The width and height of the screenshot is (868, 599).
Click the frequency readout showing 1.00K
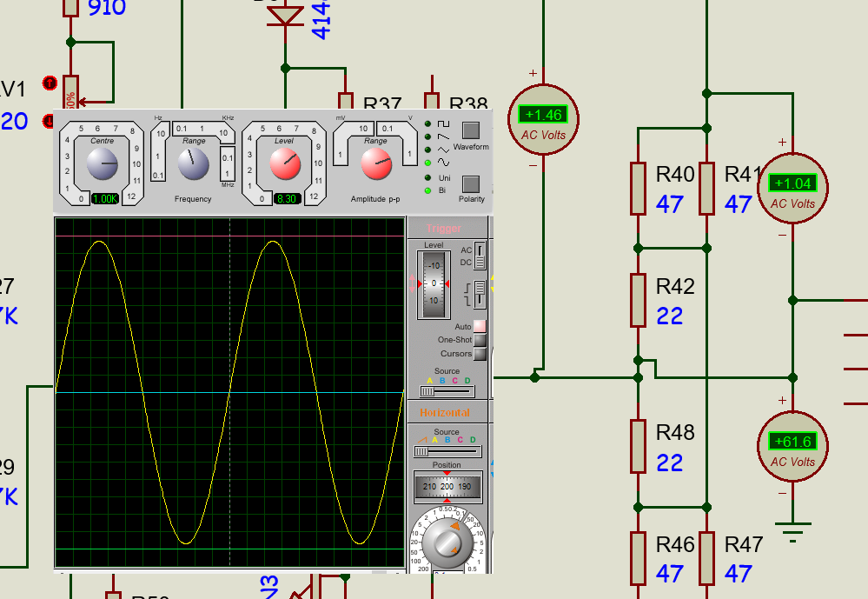point(104,198)
